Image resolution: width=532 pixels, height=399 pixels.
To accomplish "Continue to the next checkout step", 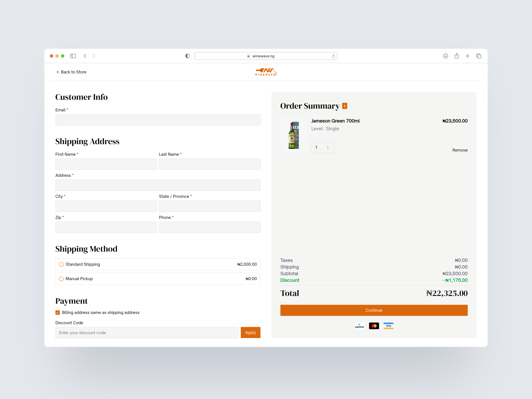I will coord(374,310).
